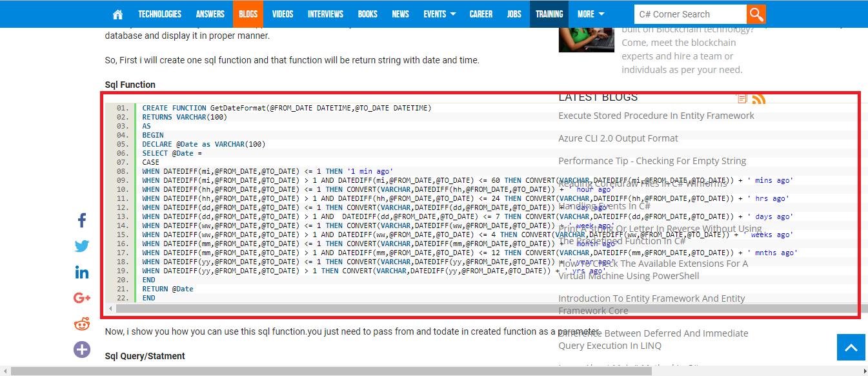This screenshot has width=868, height=376.
Task: Open more sharing options plus icon
Action: [x=82, y=350]
